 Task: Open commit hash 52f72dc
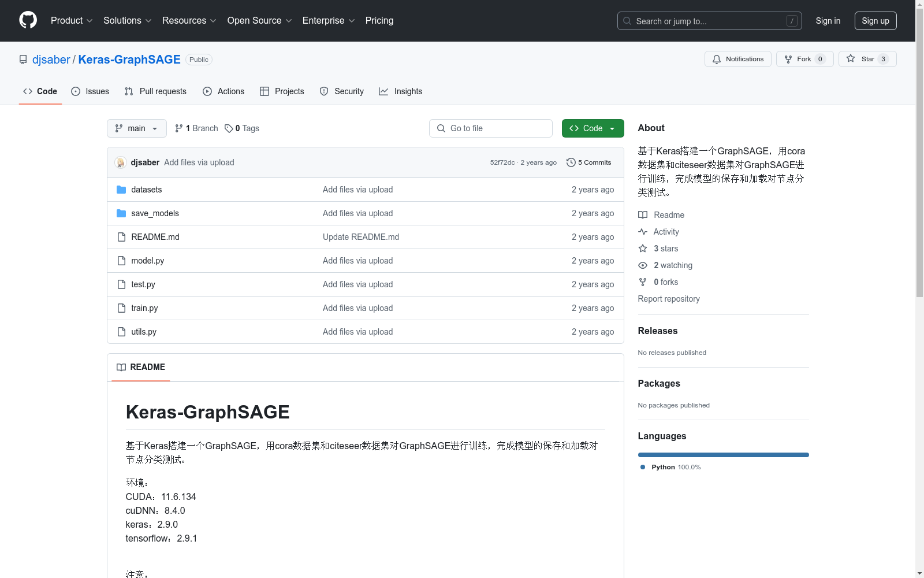(x=502, y=162)
